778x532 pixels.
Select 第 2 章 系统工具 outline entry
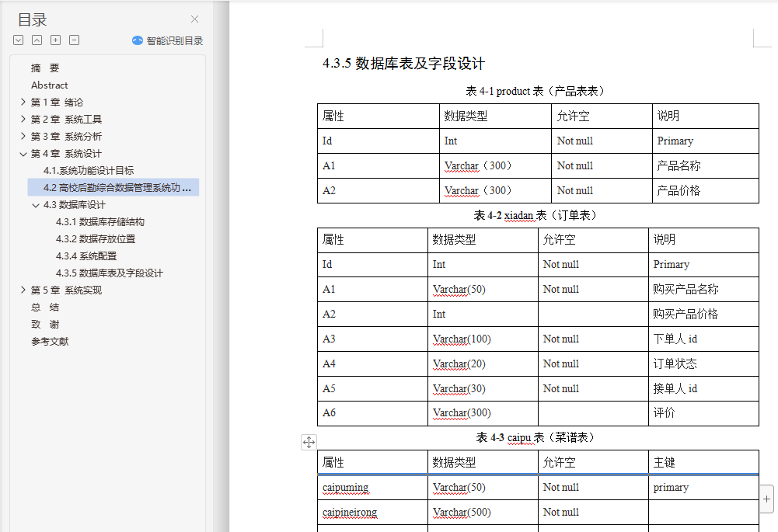coord(66,119)
